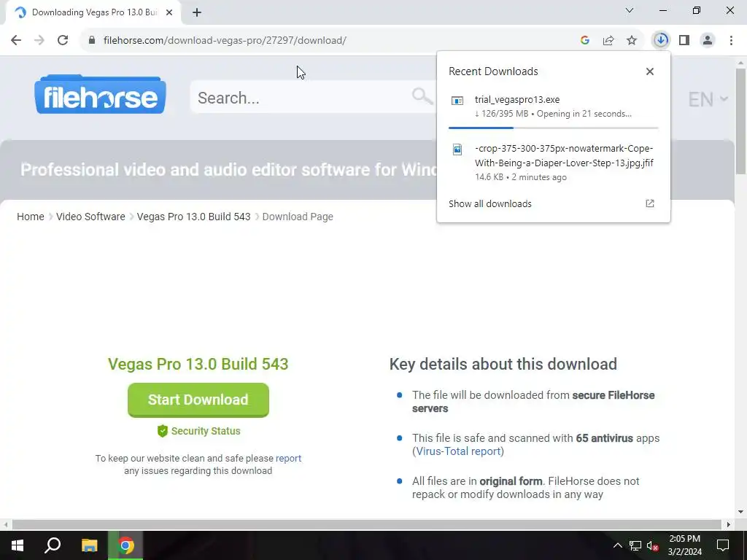Viewport: 747px width, 560px height.
Task: Click the trial_vegaspro13.exe file icon
Action: pos(457,101)
